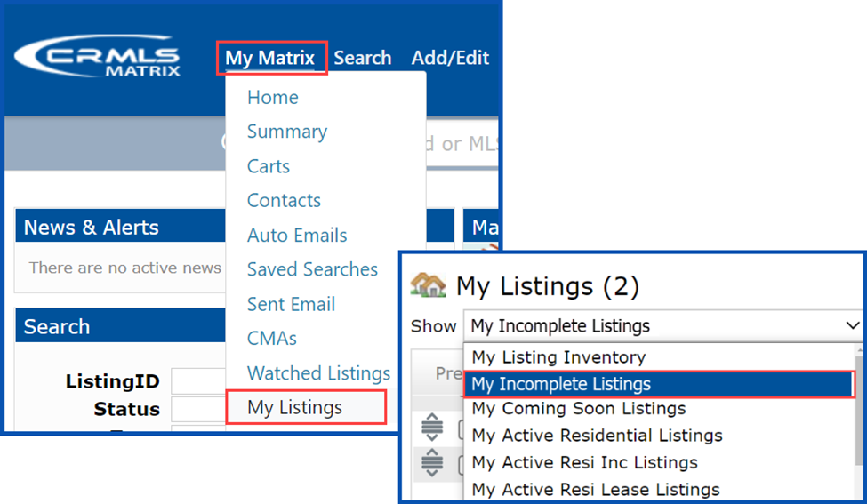The width and height of the screenshot is (867, 504).
Task: Open Watched Listings from the menu
Action: click(x=318, y=373)
